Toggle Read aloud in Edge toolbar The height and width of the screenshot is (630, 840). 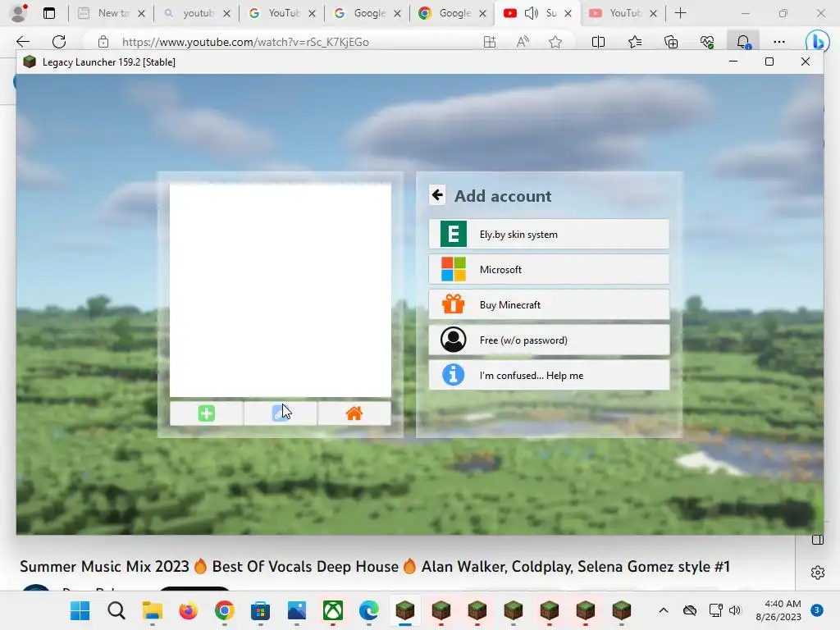(x=523, y=42)
